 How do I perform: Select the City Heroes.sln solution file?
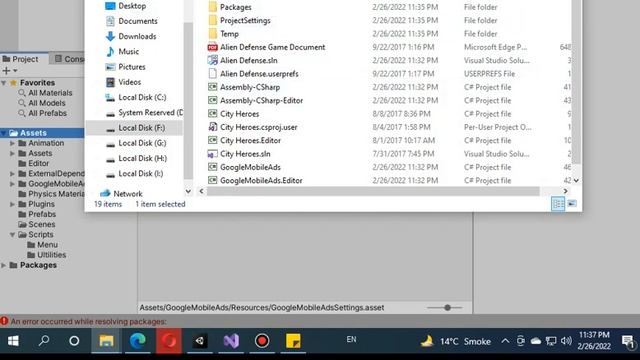(245, 154)
